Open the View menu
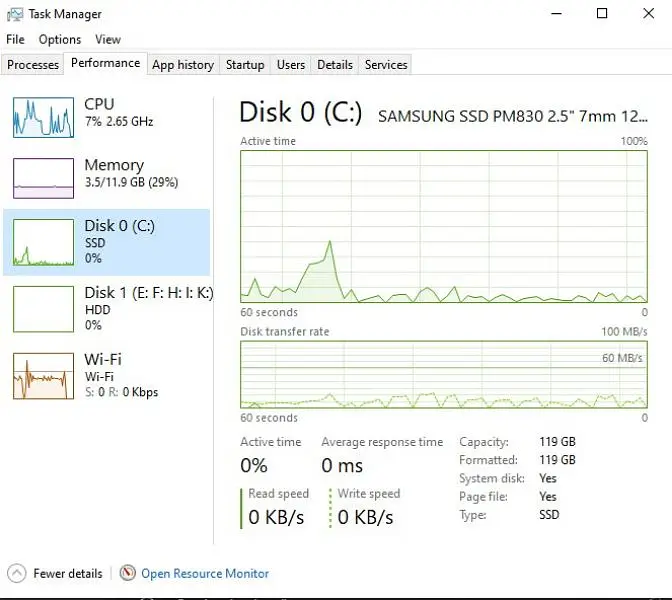672x600 pixels. [108, 40]
